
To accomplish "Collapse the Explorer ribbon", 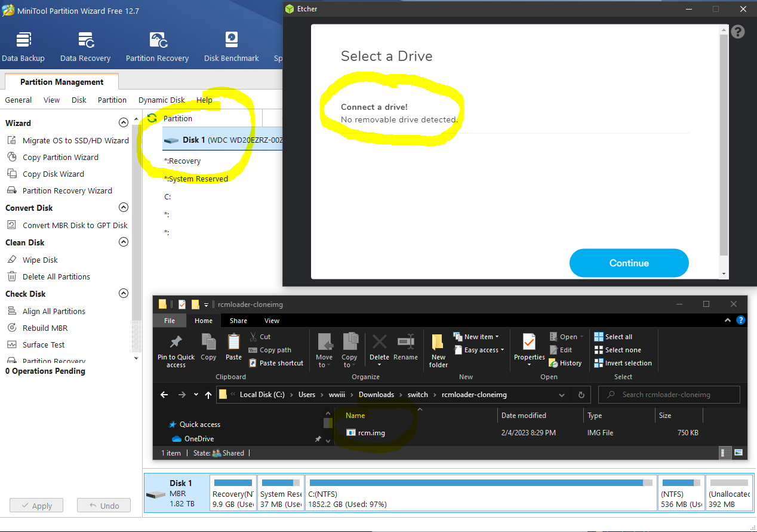I will pyautogui.click(x=728, y=321).
